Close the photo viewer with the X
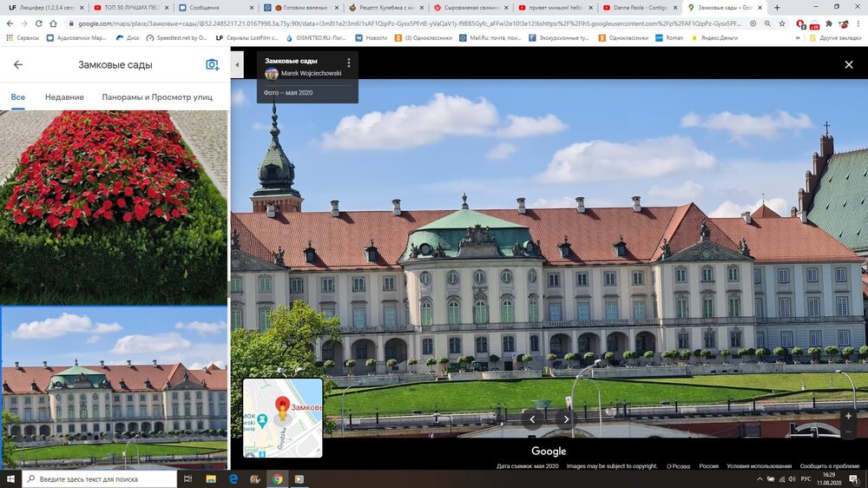Image resolution: width=868 pixels, height=488 pixels. click(x=849, y=65)
